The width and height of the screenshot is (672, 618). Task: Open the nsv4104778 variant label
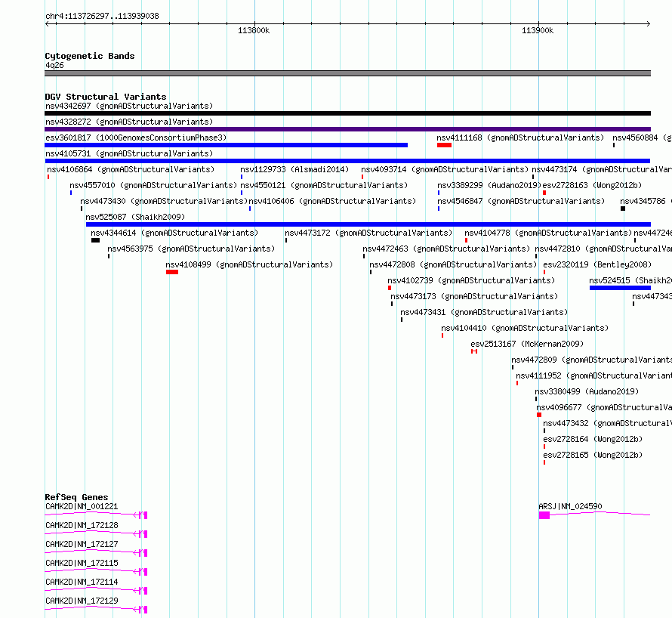click(x=549, y=233)
